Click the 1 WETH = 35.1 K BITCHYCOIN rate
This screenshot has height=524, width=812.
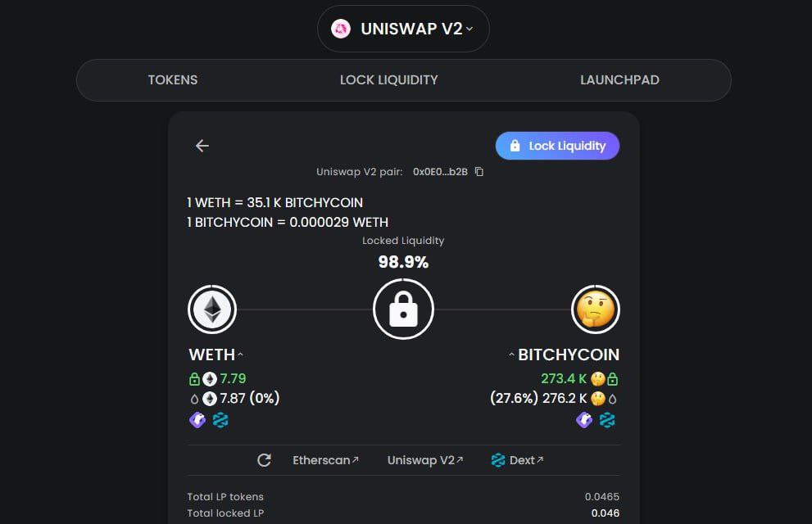[275, 203]
